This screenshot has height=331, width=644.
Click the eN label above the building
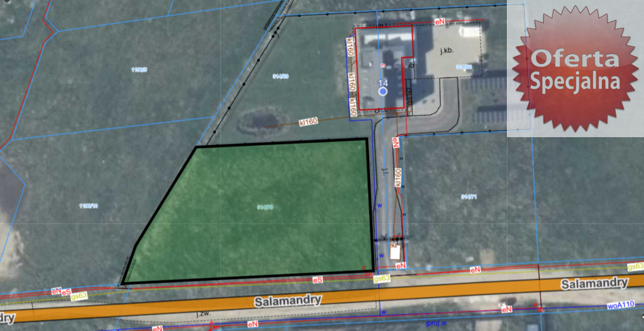pyautogui.click(x=440, y=21)
